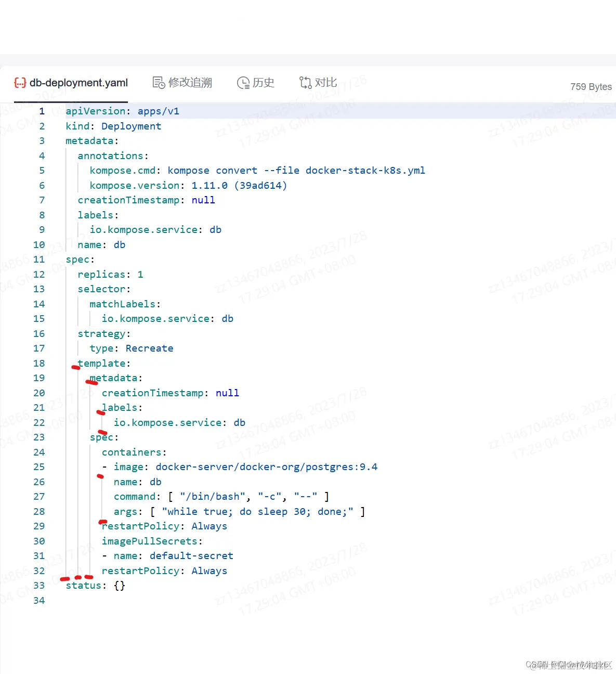The image size is (616, 674).
Task: Click line number 25 in gutter
Action: 39,467
